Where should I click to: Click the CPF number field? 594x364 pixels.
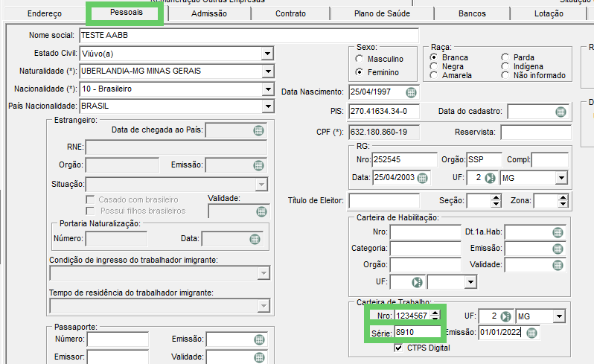tap(384, 132)
